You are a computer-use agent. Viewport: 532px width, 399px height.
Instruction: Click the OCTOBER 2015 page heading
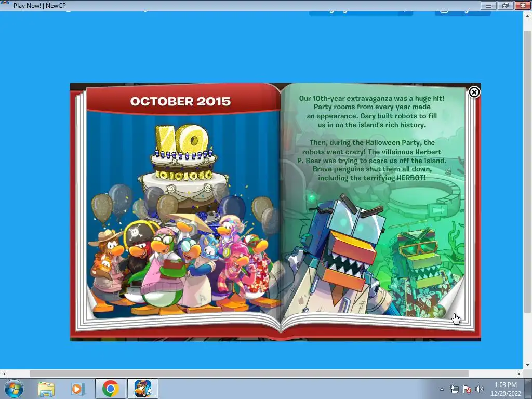point(180,101)
